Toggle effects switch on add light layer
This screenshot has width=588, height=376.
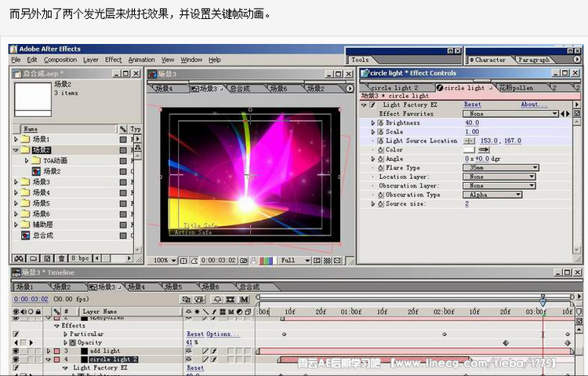tap(213, 351)
